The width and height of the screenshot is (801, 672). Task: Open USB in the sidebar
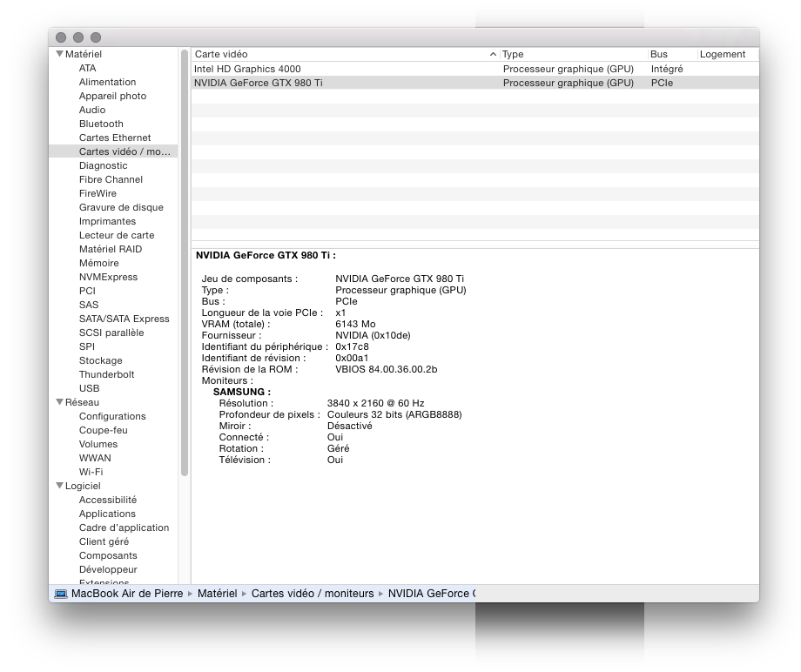click(89, 388)
